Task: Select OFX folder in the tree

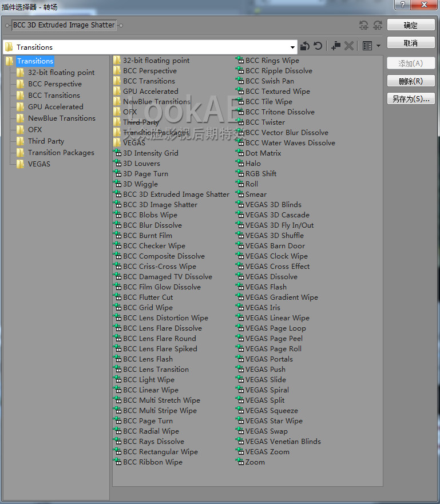Action: pyautogui.click(x=35, y=129)
